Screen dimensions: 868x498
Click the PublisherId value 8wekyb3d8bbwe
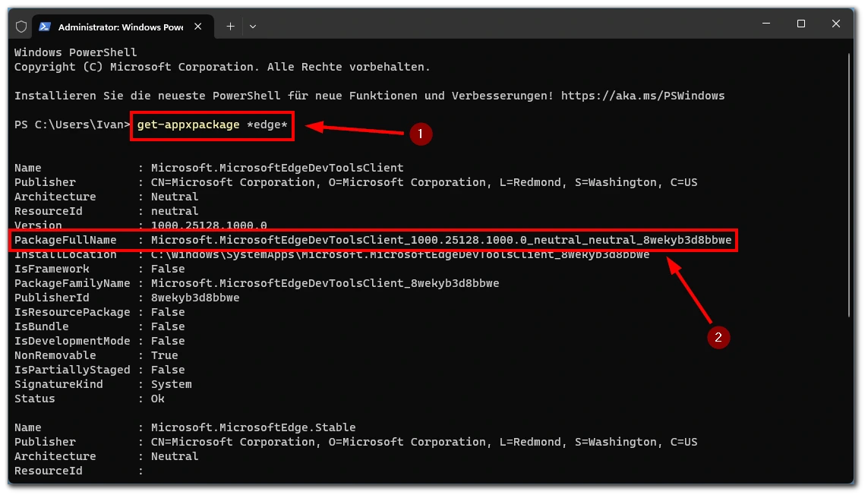[x=195, y=298]
